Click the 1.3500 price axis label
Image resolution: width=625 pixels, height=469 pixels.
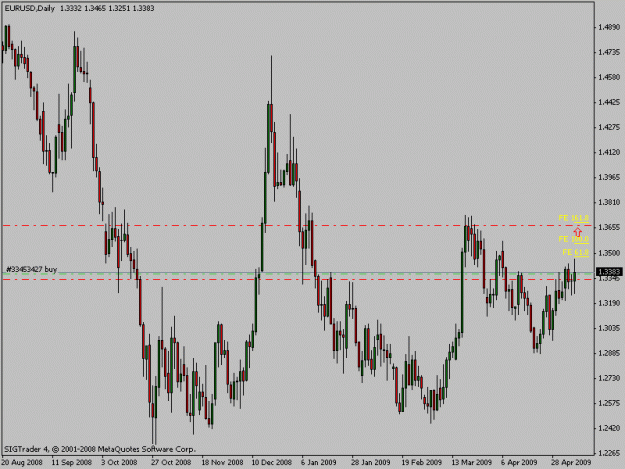click(x=609, y=253)
